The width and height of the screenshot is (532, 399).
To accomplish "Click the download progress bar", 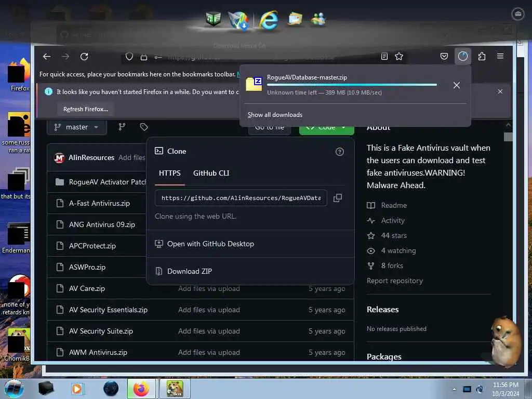I will (x=352, y=85).
